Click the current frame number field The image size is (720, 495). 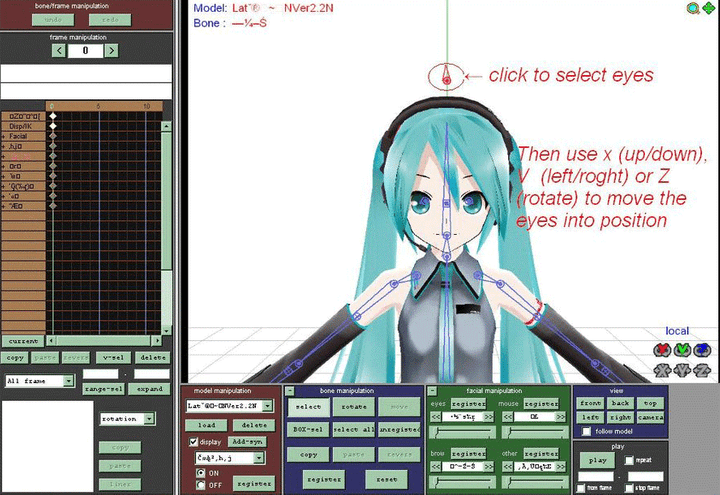[x=85, y=51]
